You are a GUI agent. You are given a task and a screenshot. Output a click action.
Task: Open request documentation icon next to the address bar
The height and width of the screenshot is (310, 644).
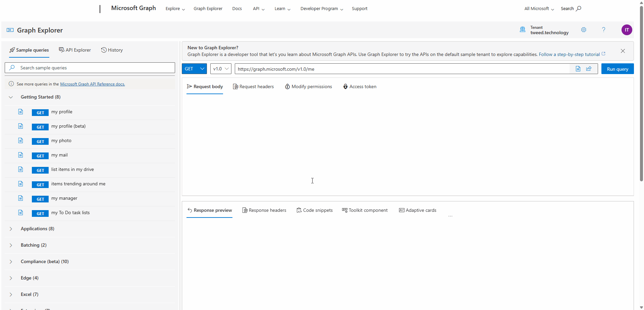pos(578,69)
